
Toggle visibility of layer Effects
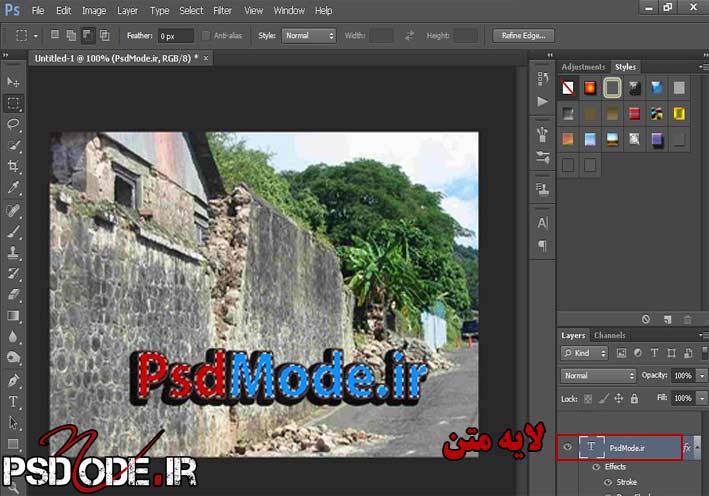[x=596, y=467]
